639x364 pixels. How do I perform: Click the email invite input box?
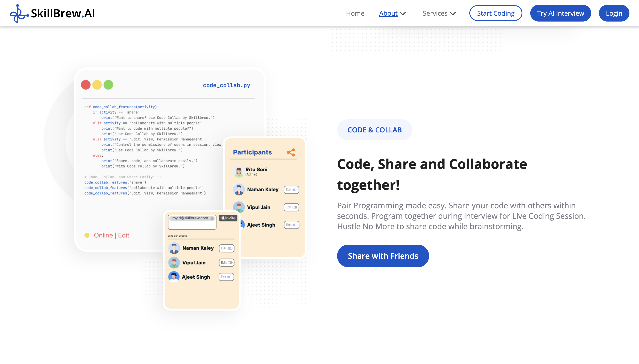click(192, 222)
